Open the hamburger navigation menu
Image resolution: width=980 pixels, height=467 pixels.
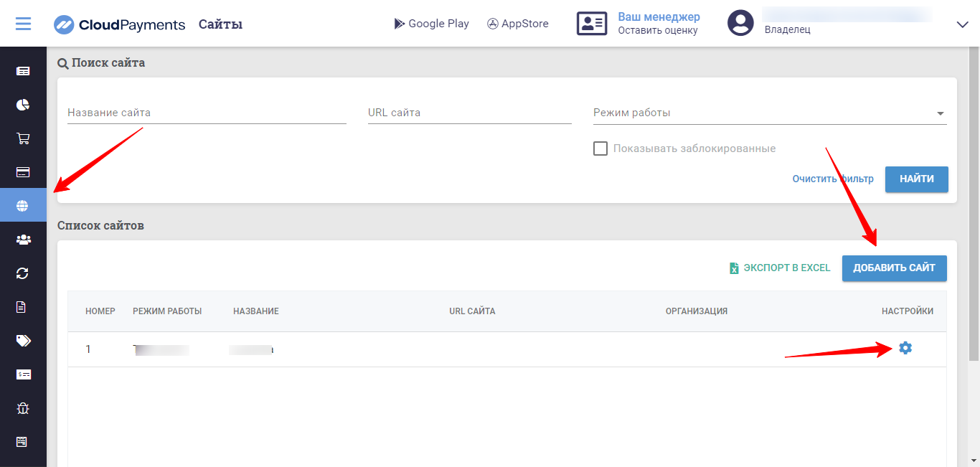(23, 24)
